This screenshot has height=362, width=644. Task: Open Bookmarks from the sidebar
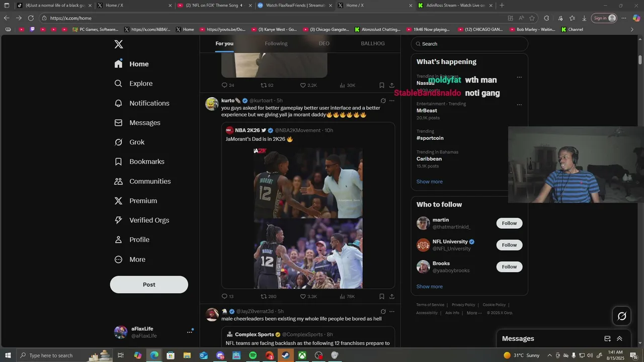(x=139, y=161)
